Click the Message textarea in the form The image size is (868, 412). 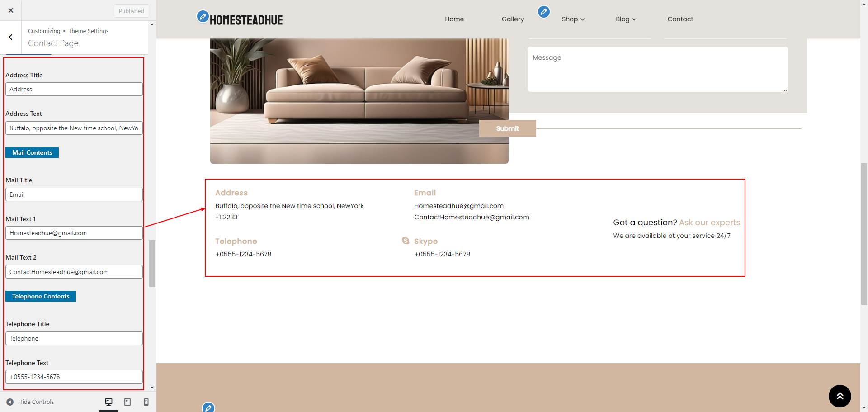(657, 69)
